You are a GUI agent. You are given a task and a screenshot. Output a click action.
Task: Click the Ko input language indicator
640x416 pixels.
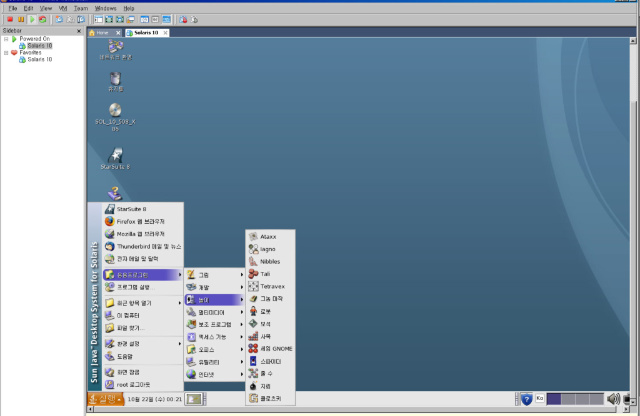[540, 398]
